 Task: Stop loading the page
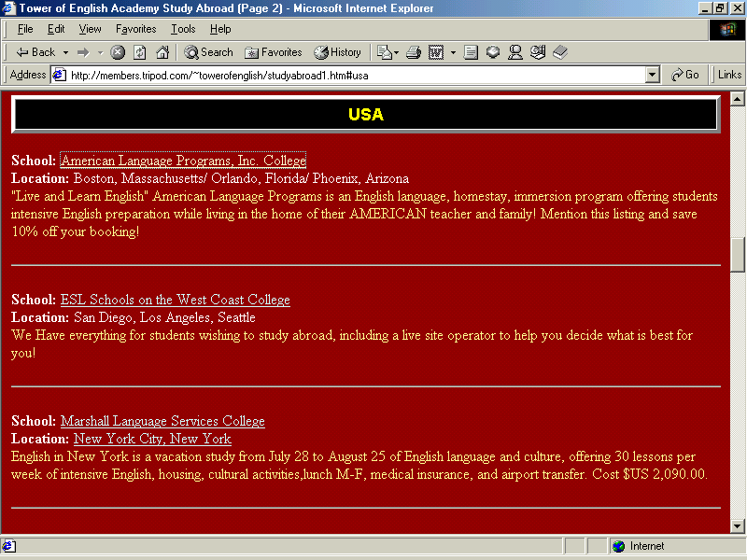118,52
